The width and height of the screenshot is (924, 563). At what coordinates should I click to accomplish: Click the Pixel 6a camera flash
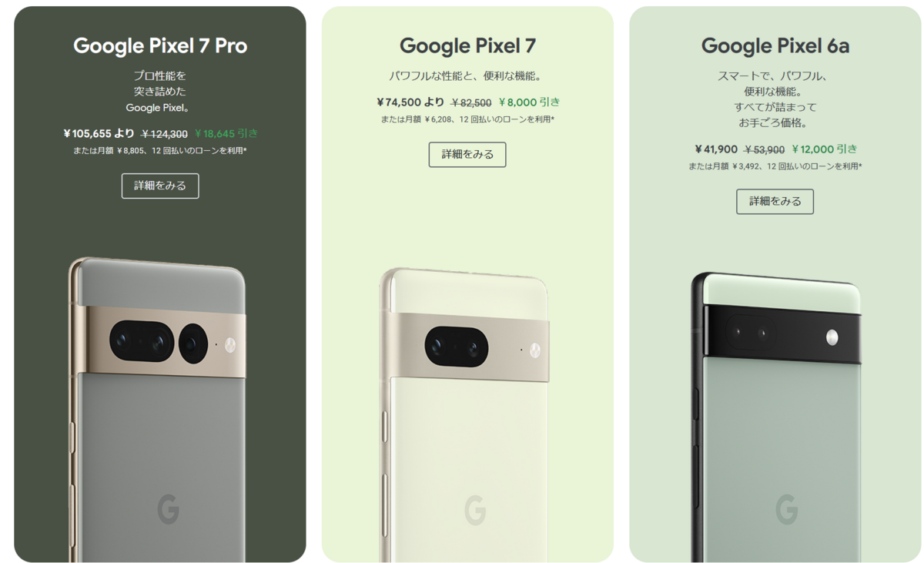point(832,336)
